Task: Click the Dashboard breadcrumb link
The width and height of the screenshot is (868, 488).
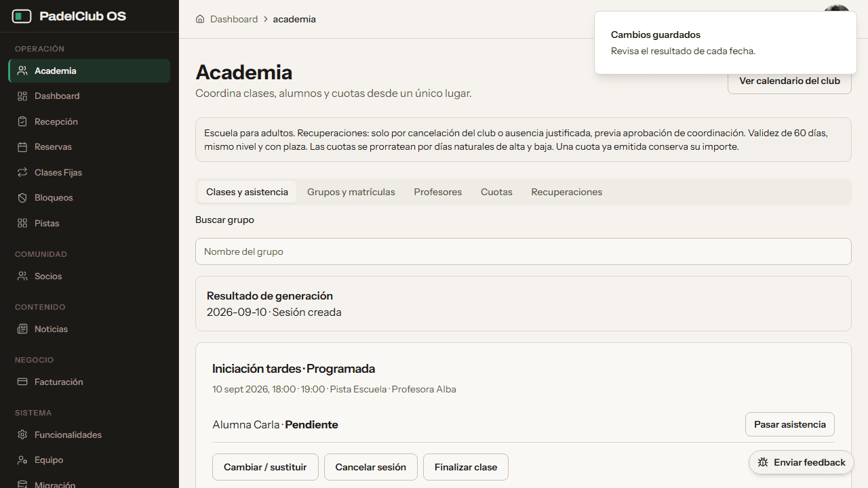Action: click(234, 19)
